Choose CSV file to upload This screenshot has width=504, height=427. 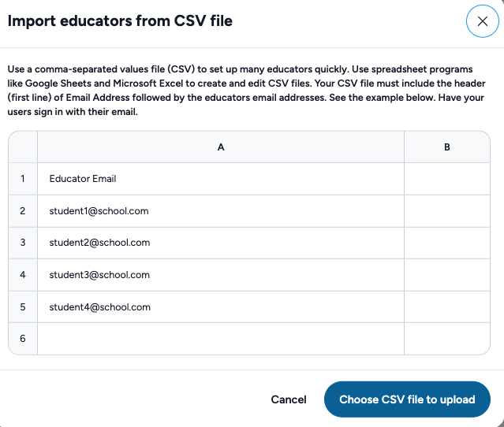coord(407,399)
